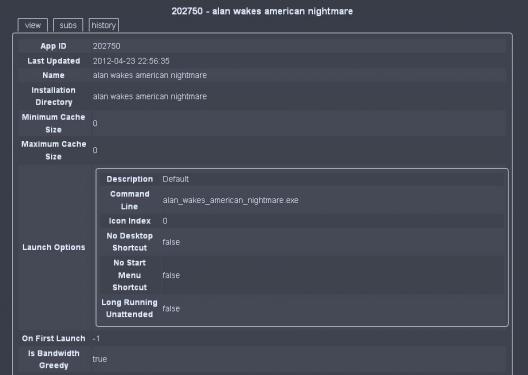
Task: Click the Launch Options label
Action: (54, 247)
